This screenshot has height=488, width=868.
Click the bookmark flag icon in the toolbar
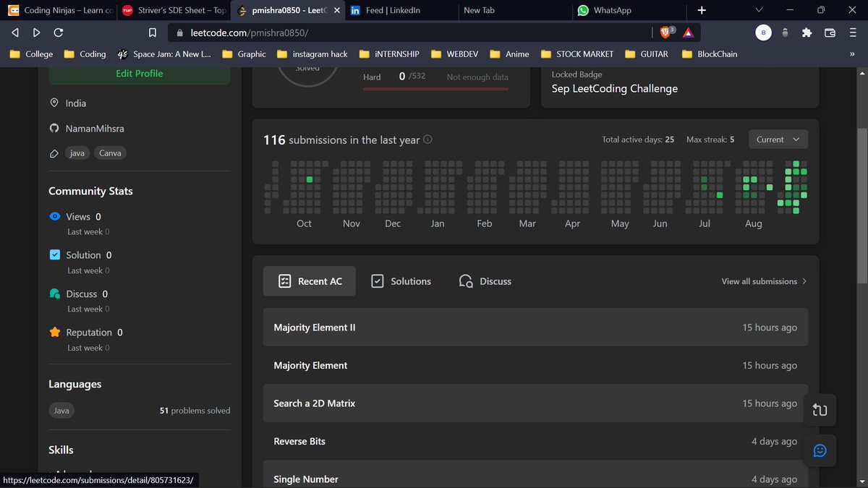point(153,33)
